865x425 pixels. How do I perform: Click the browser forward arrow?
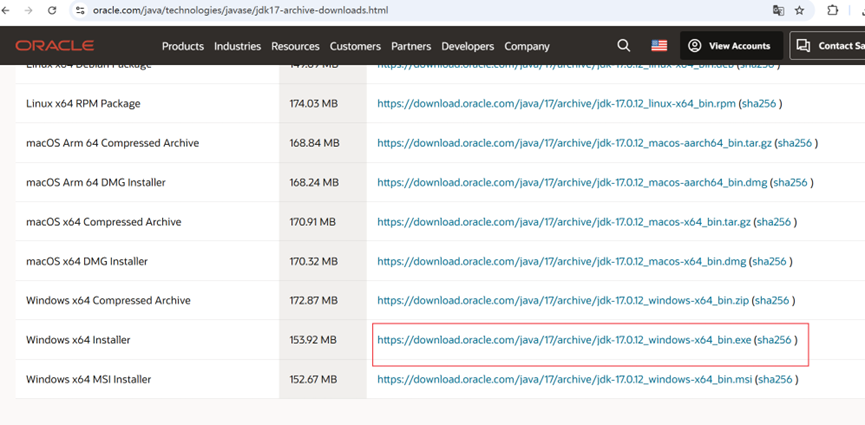coord(29,10)
